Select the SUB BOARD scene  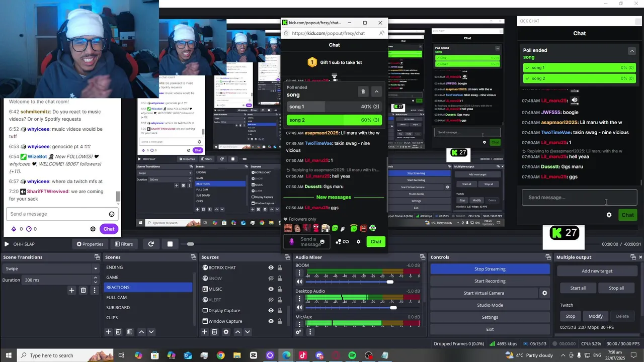click(x=148, y=308)
